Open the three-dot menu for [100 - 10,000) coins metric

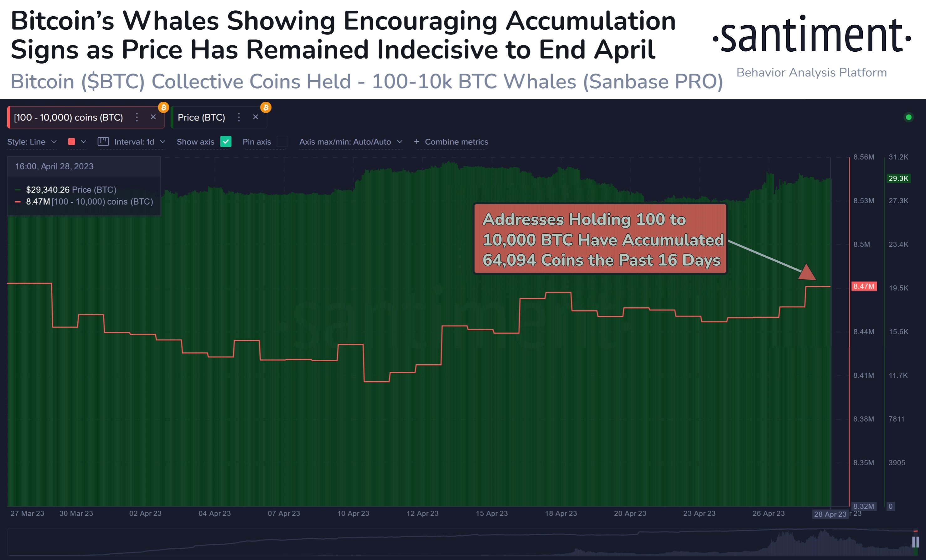coord(137,117)
